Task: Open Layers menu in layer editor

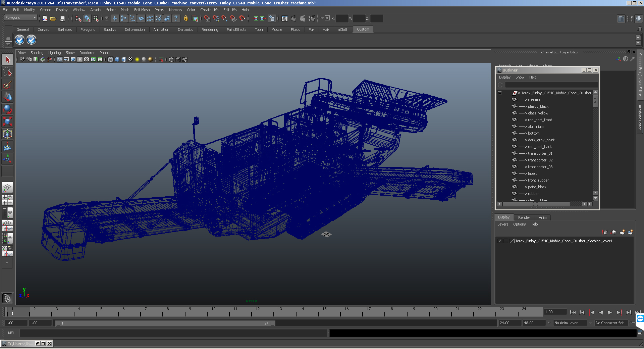Action: pos(502,224)
